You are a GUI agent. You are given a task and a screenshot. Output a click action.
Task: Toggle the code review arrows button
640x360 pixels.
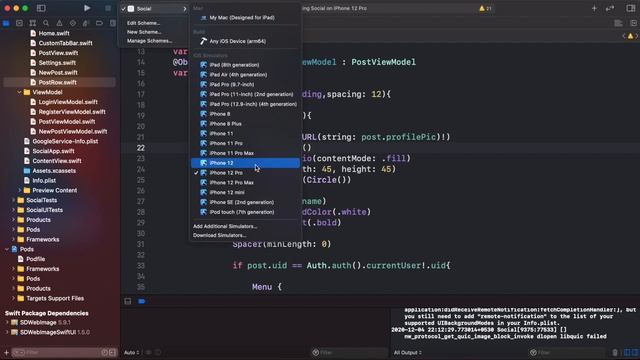tap(610, 8)
